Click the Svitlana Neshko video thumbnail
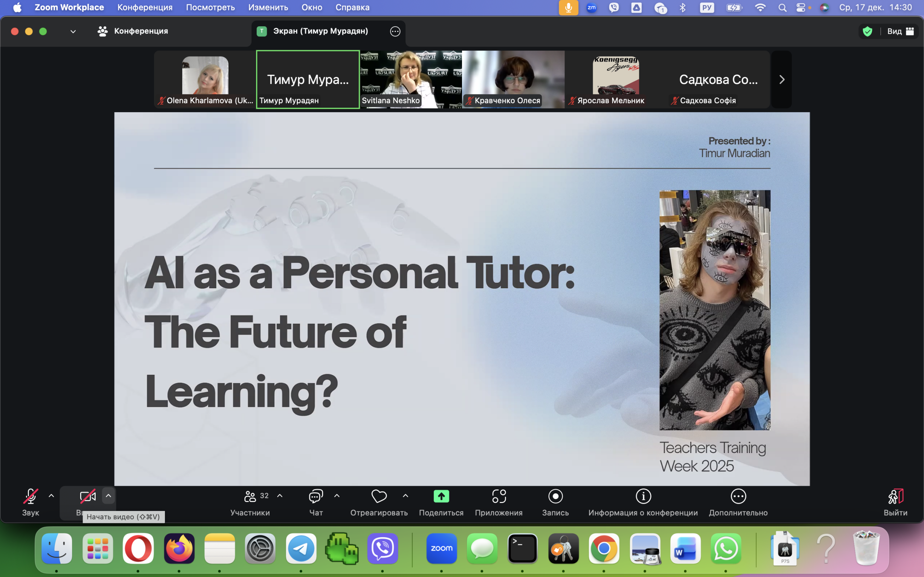 [x=411, y=79]
